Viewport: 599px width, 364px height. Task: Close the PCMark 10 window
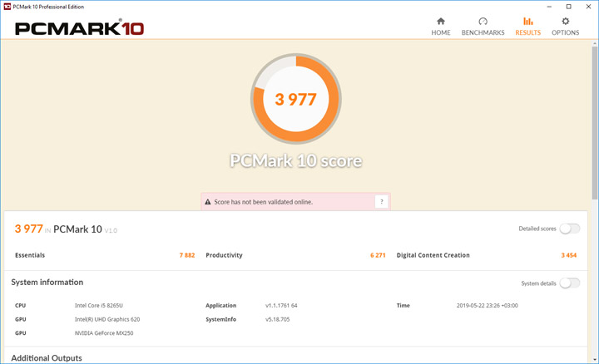(x=588, y=7)
